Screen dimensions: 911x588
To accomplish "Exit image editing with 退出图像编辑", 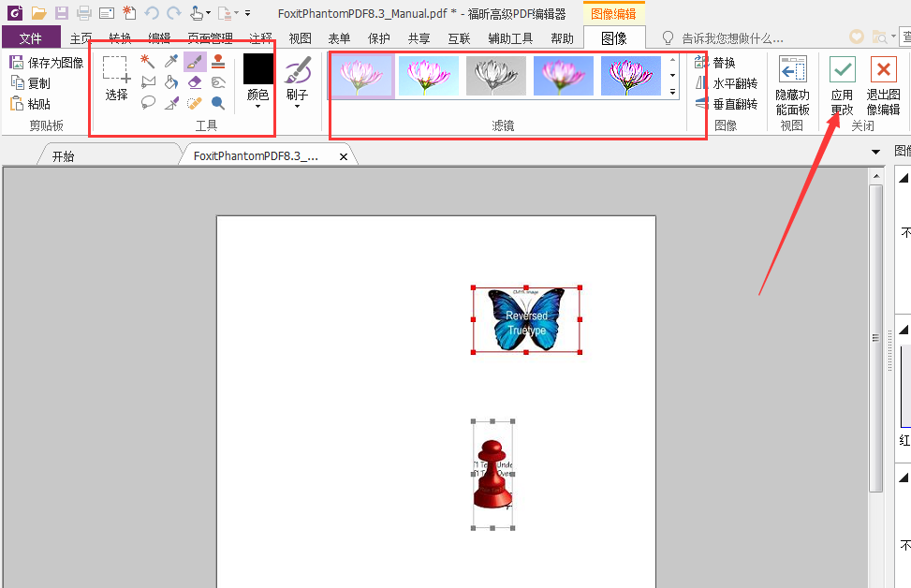I will [883, 85].
